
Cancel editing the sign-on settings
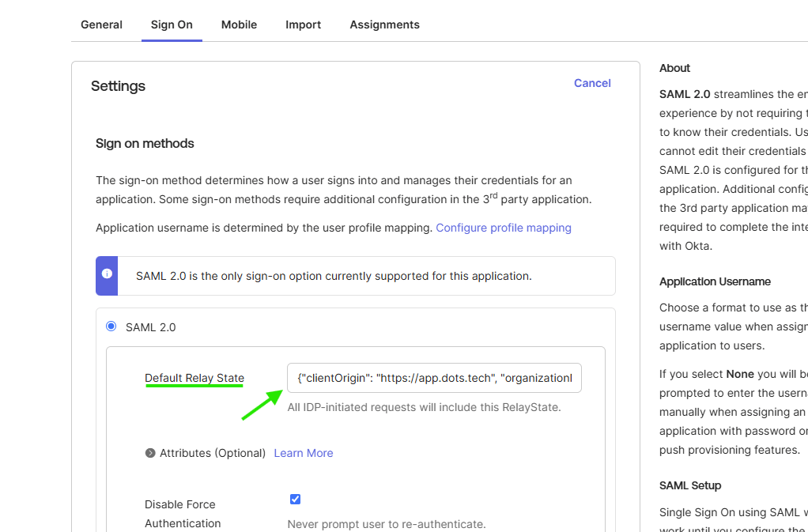coord(592,83)
